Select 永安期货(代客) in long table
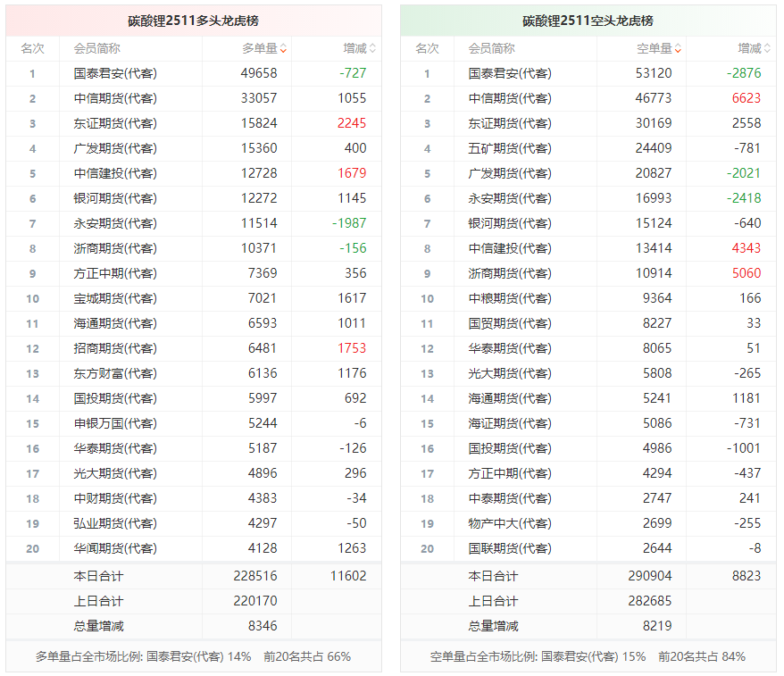 (x=115, y=223)
